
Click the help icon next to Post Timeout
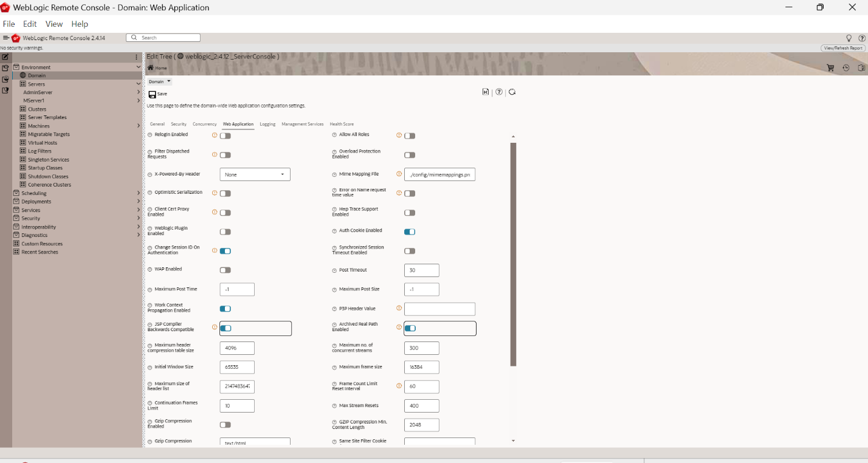(334, 270)
